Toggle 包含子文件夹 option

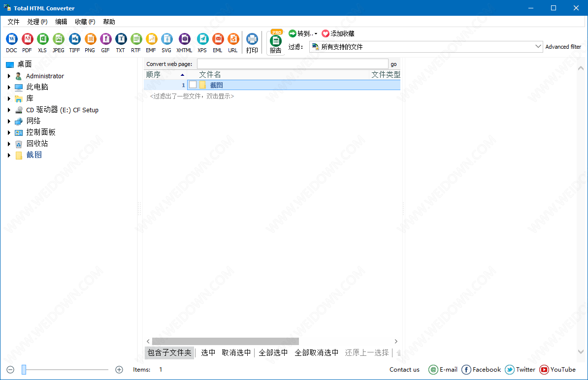pyautogui.click(x=169, y=352)
